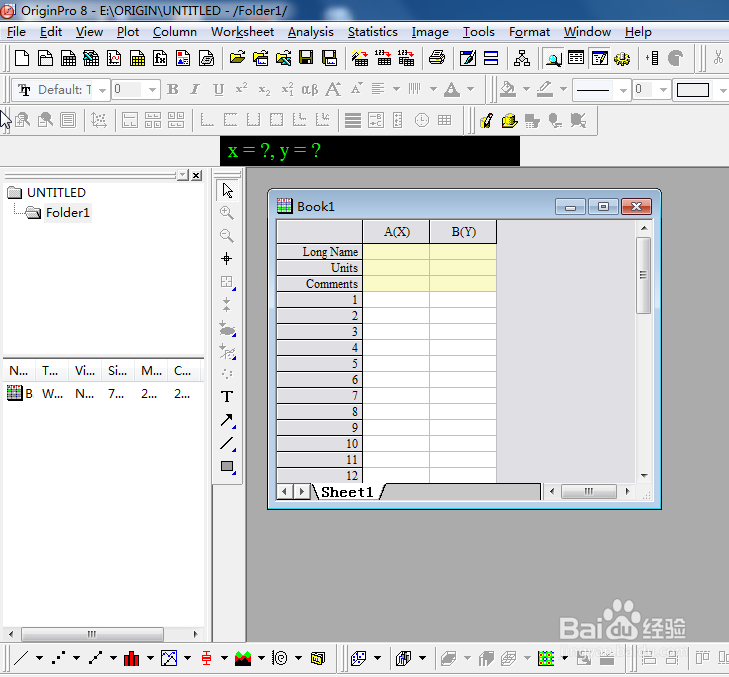Click cell in column A row 1
Image resolution: width=729 pixels, height=677 pixels.
(396, 299)
